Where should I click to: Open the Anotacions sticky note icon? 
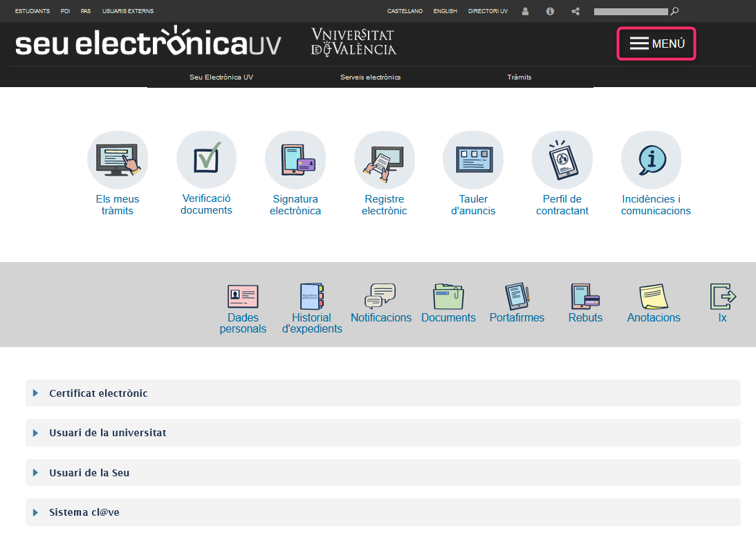[x=654, y=297]
